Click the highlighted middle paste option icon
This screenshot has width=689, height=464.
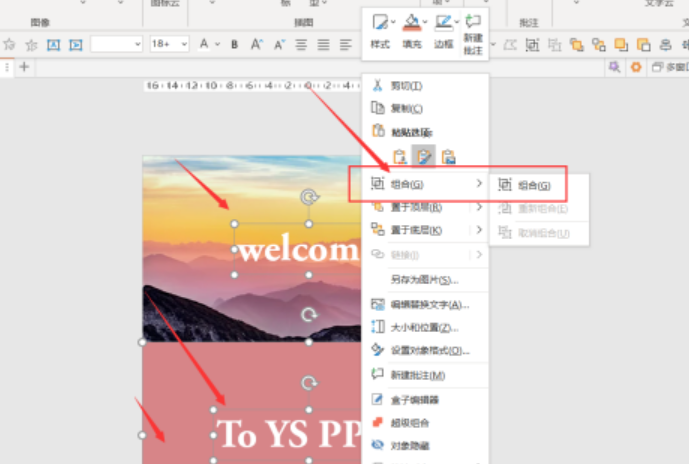[x=424, y=156]
